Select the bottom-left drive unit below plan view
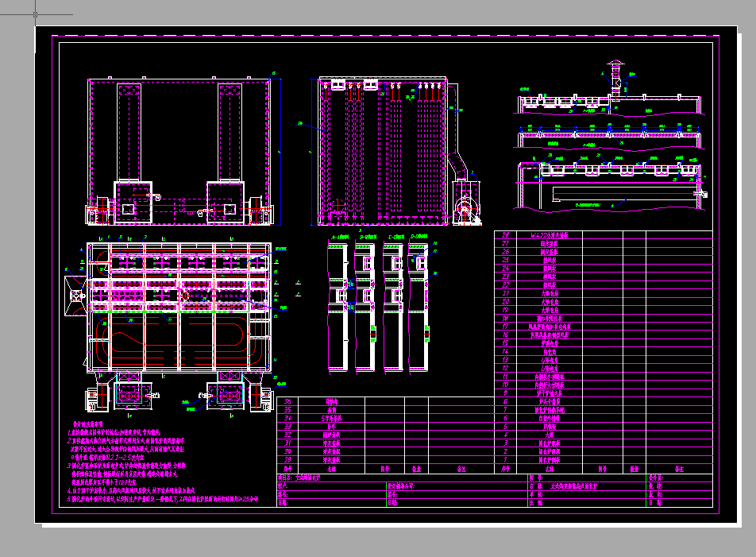The width and height of the screenshot is (756, 557). pos(127,395)
